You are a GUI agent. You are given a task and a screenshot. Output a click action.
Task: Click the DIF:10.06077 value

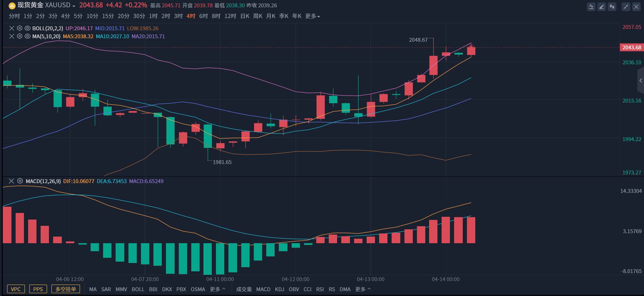(79, 181)
